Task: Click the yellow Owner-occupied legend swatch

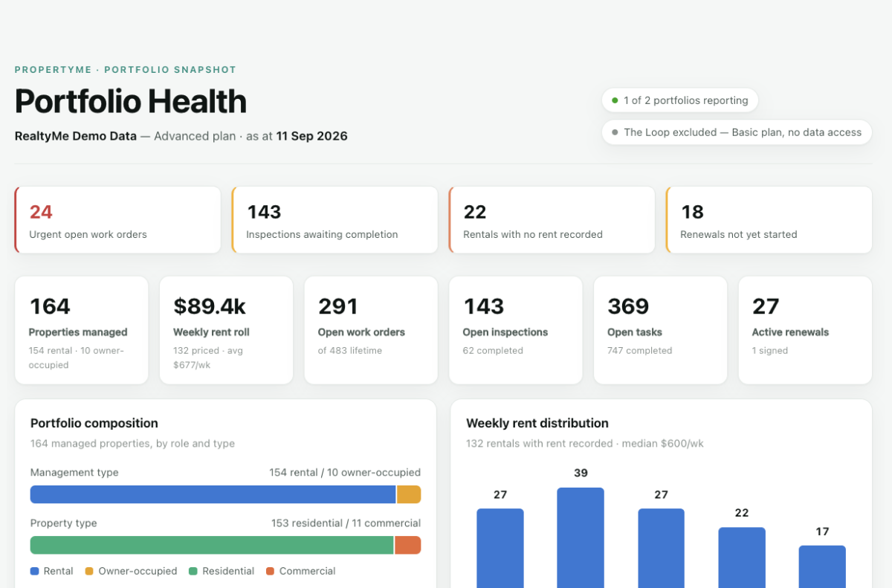Action: [89, 571]
